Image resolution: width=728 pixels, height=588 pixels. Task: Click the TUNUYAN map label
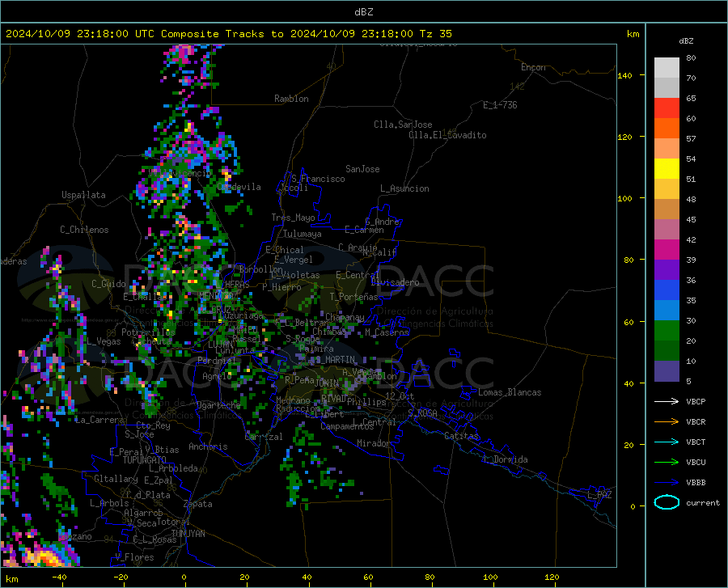tap(188, 534)
